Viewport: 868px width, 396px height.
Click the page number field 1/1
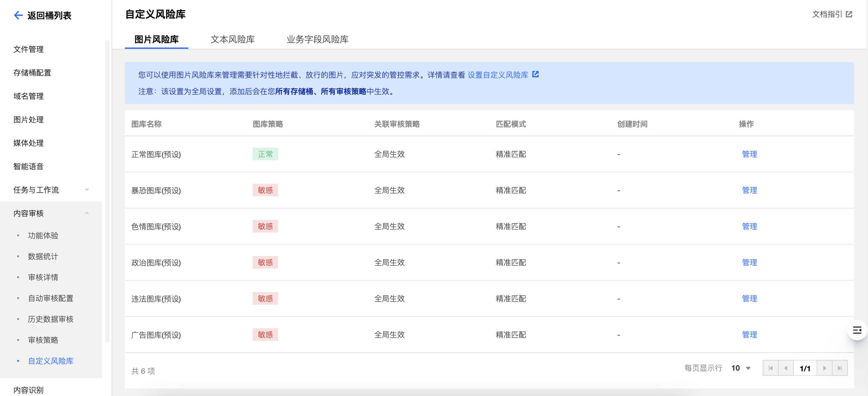pos(805,368)
